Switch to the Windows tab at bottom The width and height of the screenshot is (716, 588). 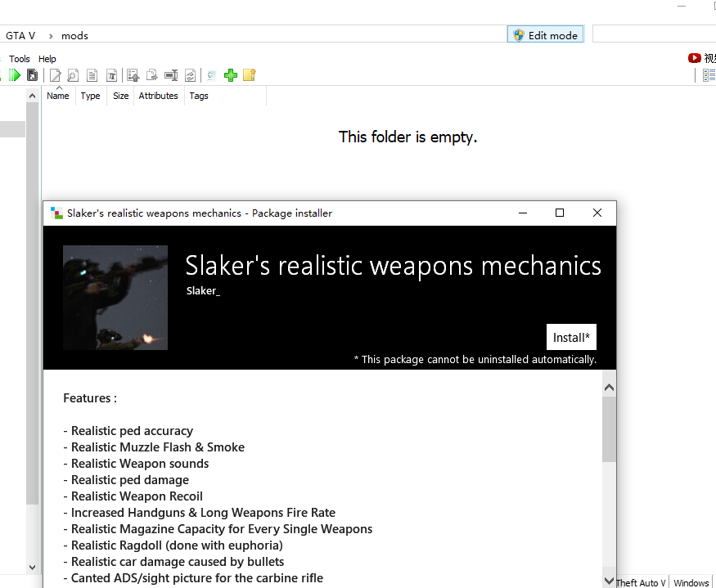(691, 583)
